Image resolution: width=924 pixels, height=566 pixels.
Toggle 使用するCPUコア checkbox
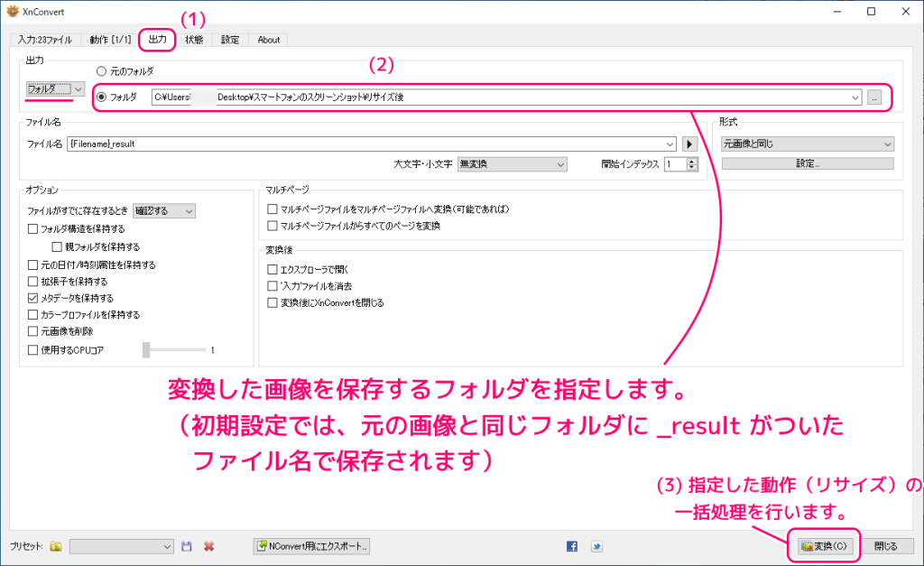pos(33,349)
